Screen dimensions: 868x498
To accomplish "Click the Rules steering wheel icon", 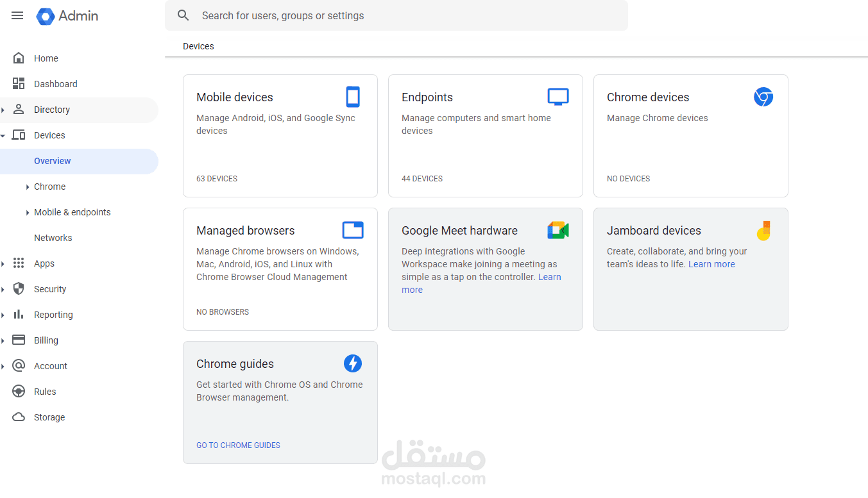I will [x=19, y=392].
